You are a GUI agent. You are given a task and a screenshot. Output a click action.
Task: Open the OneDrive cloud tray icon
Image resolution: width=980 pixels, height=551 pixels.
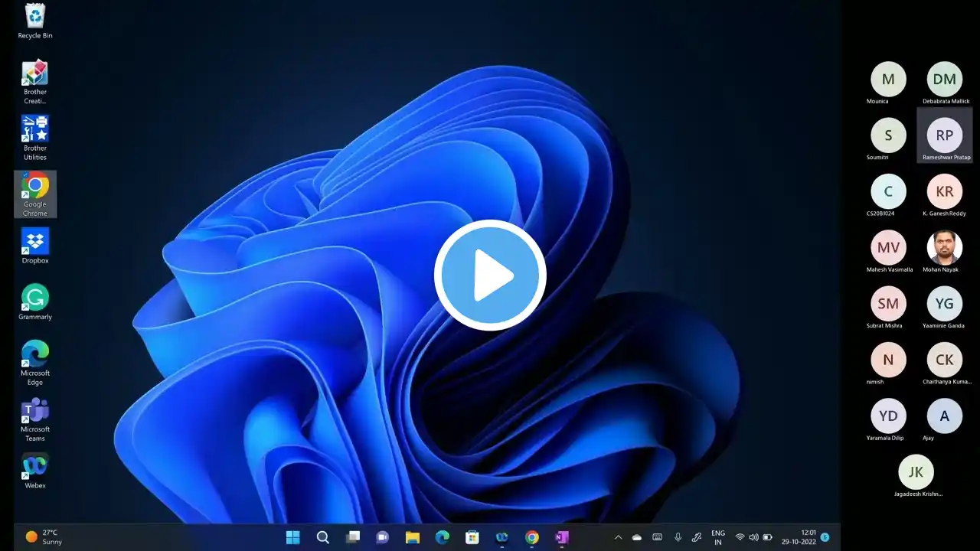(637, 537)
